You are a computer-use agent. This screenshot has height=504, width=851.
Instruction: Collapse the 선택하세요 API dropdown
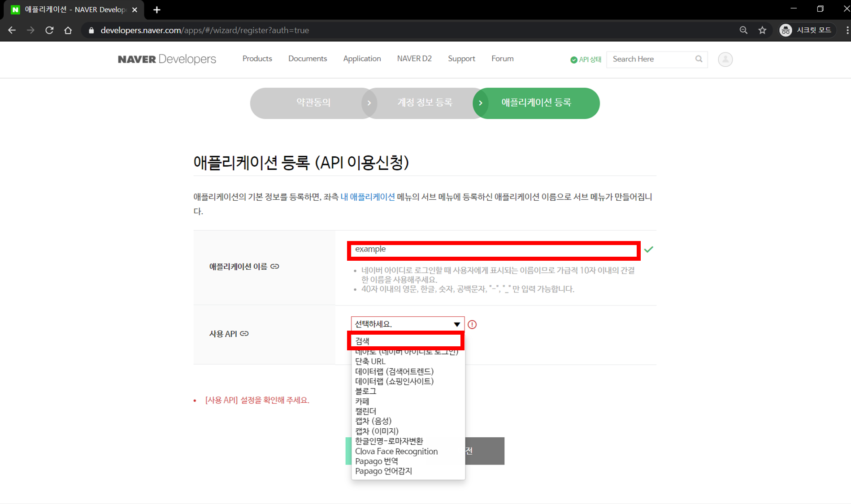pos(408,324)
